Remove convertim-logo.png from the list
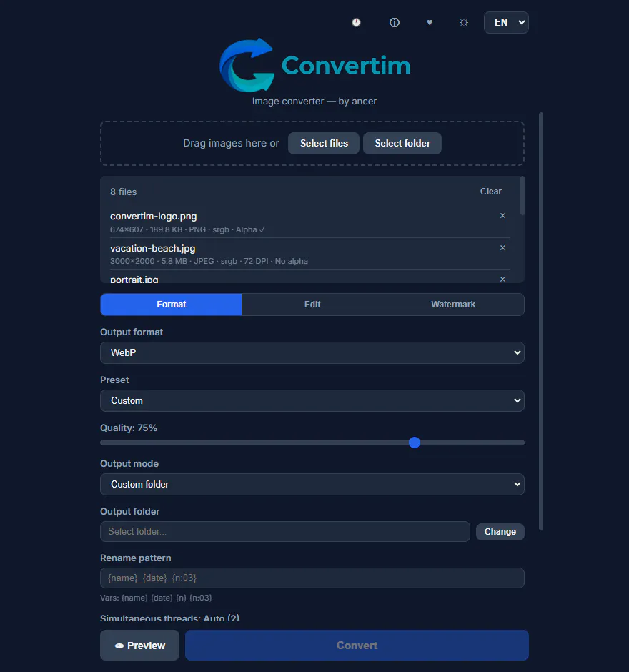This screenshot has width=629, height=672. click(x=502, y=216)
